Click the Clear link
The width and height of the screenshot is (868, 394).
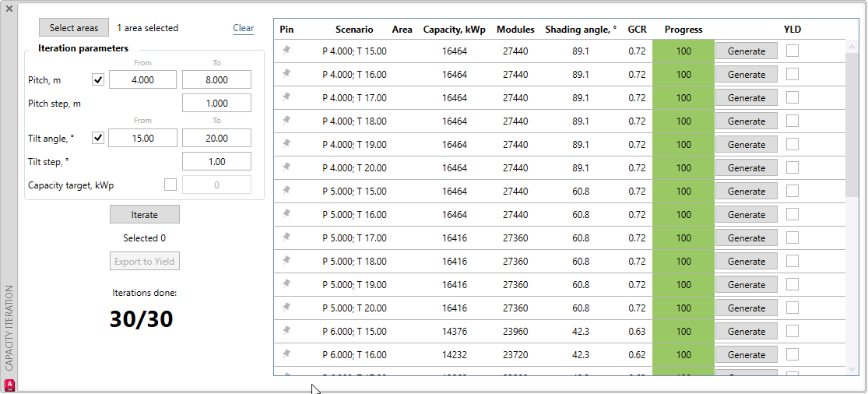coord(243,28)
